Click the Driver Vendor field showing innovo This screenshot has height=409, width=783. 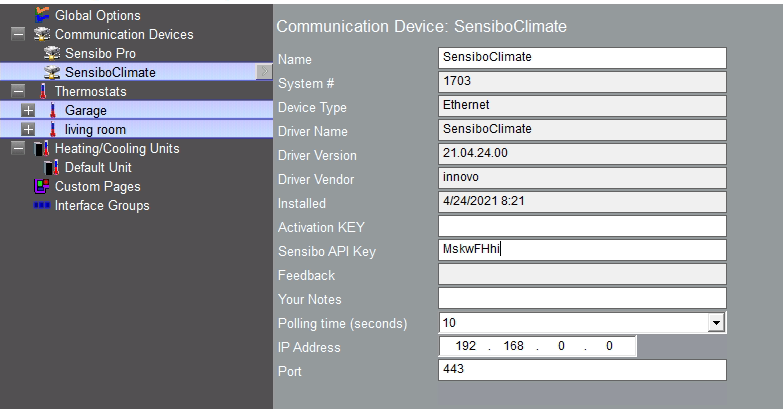582,178
